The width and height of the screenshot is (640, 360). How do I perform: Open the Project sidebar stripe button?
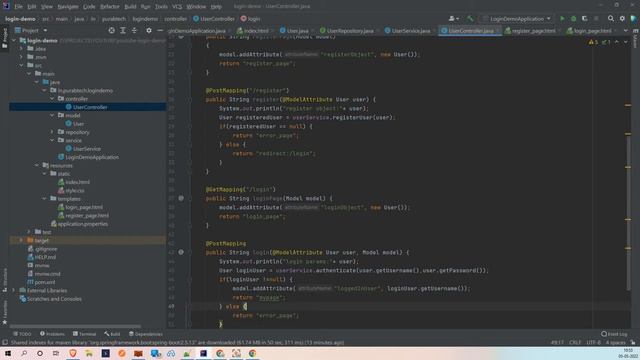point(4,38)
